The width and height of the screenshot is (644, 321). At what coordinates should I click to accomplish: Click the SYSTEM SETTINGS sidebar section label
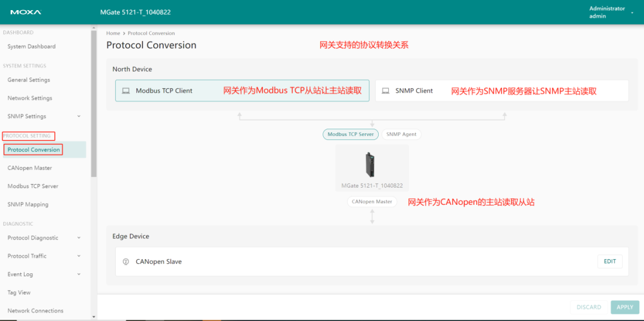[24, 66]
